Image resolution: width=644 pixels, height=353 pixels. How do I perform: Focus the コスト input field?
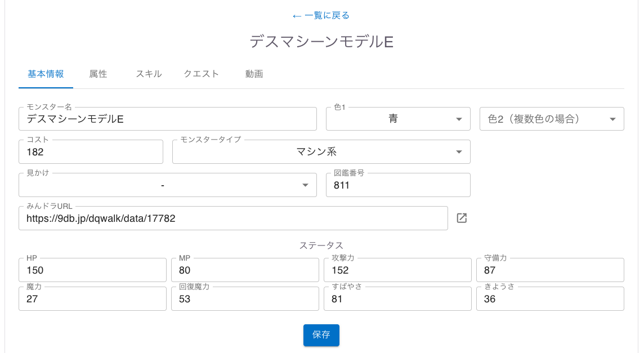click(91, 152)
